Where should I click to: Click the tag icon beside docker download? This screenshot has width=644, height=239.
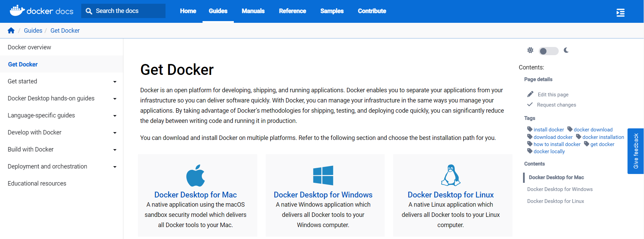570,129
